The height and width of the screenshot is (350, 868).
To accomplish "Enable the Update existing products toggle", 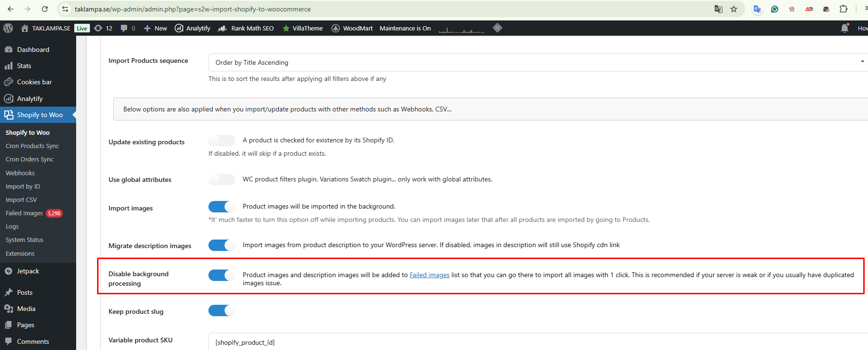I will point(222,140).
